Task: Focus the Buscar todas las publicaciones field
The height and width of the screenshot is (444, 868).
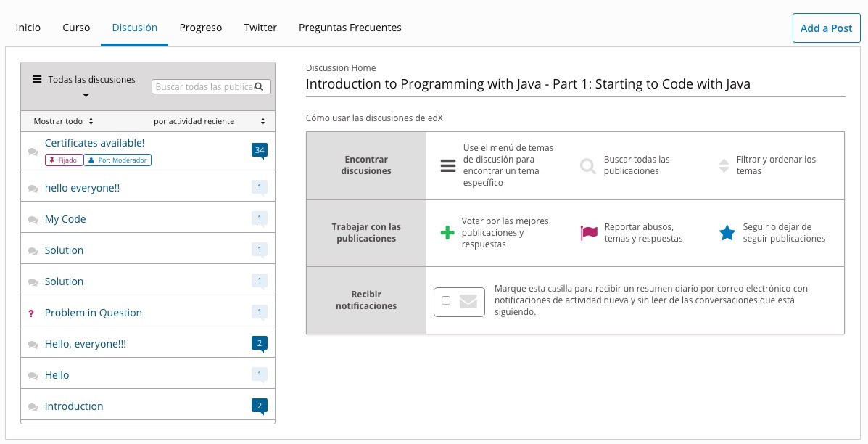Action: point(204,87)
